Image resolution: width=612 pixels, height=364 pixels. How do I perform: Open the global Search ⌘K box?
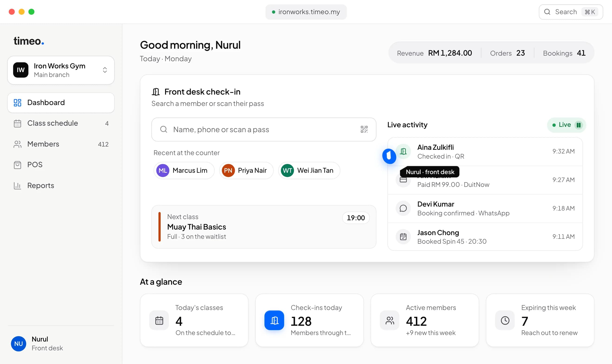pyautogui.click(x=571, y=12)
